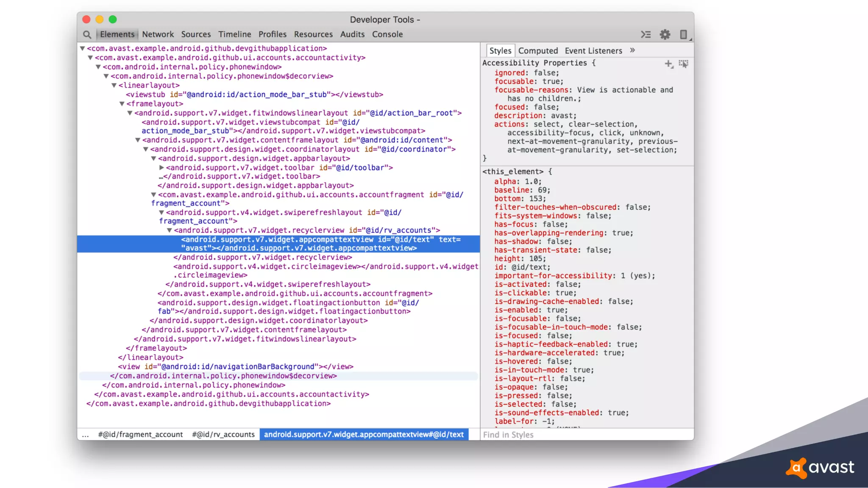Click the yellow minimize window button
Image resolution: width=868 pixels, height=488 pixels.
click(x=100, y=19)
